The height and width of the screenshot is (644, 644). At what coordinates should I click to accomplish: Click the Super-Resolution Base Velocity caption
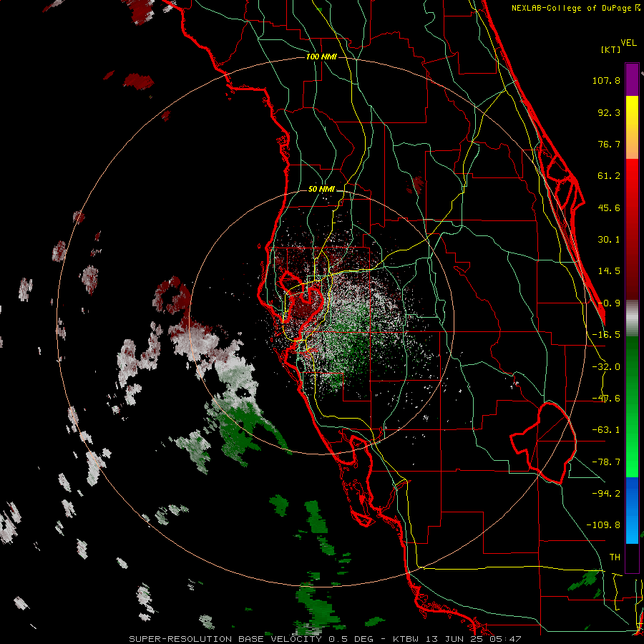[326, 639]
